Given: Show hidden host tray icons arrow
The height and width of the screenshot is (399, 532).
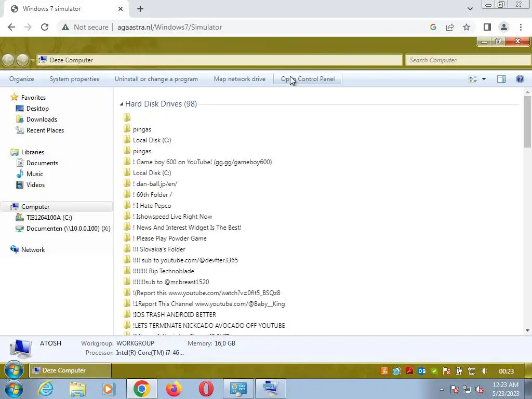Looking at the screenshot, I should [x=442, y=389].
